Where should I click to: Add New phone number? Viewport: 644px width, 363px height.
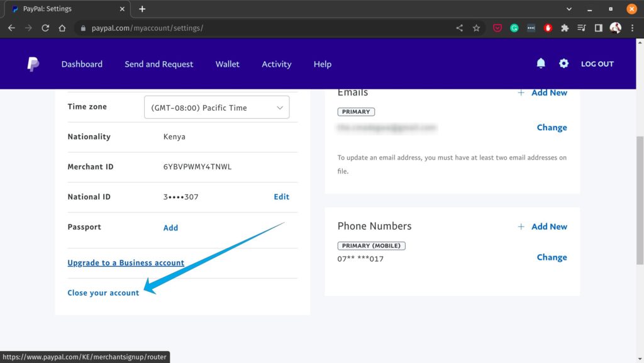543,226
